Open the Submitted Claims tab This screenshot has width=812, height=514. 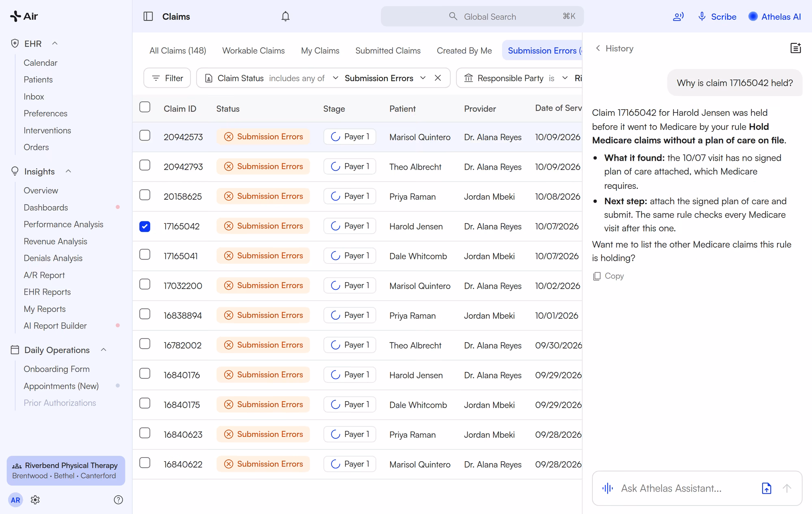[388, 51]
